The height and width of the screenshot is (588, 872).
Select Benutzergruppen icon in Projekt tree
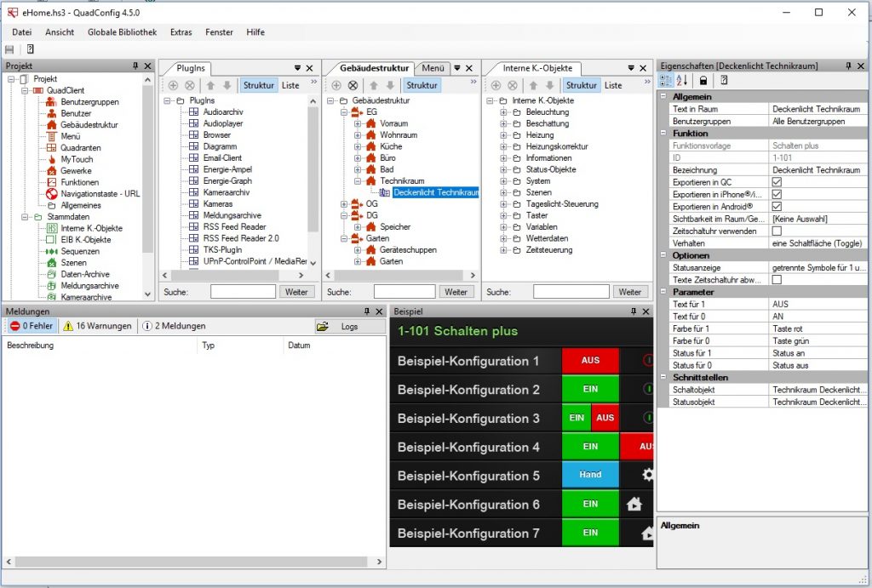point(51,102)
